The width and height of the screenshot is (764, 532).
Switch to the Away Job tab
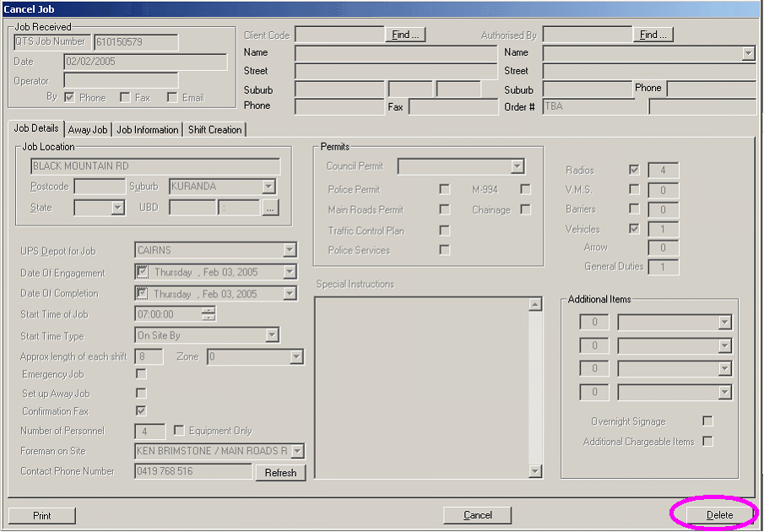[x=88, y=130]
